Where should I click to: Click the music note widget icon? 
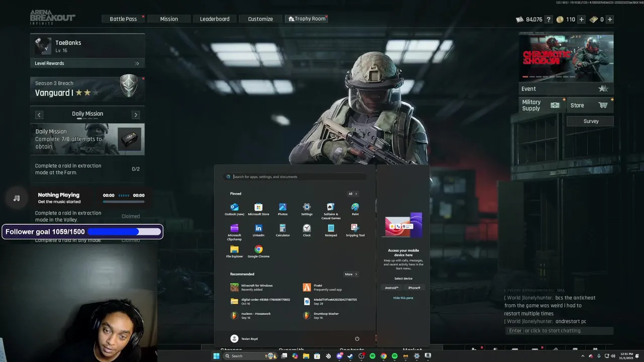[17, 198]
